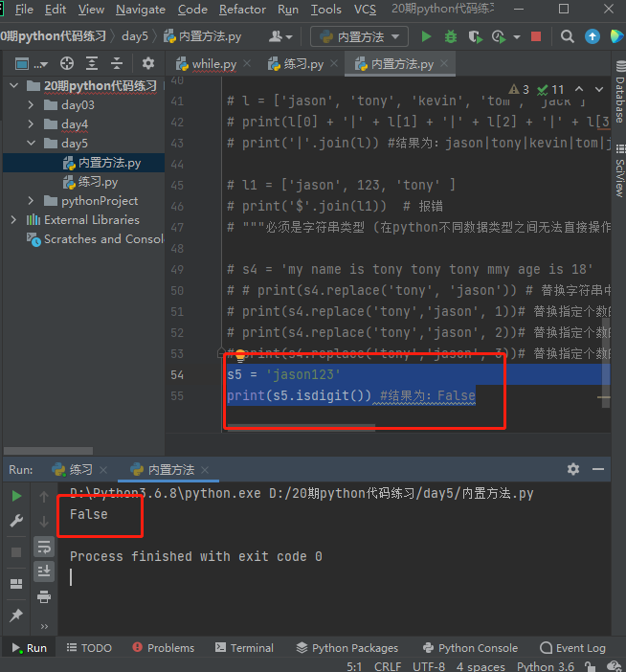The height and width of the screenshot is (672, 626).
Task: Expand the day4 folder
Action: pyautogui.click(x=31, y=124)
